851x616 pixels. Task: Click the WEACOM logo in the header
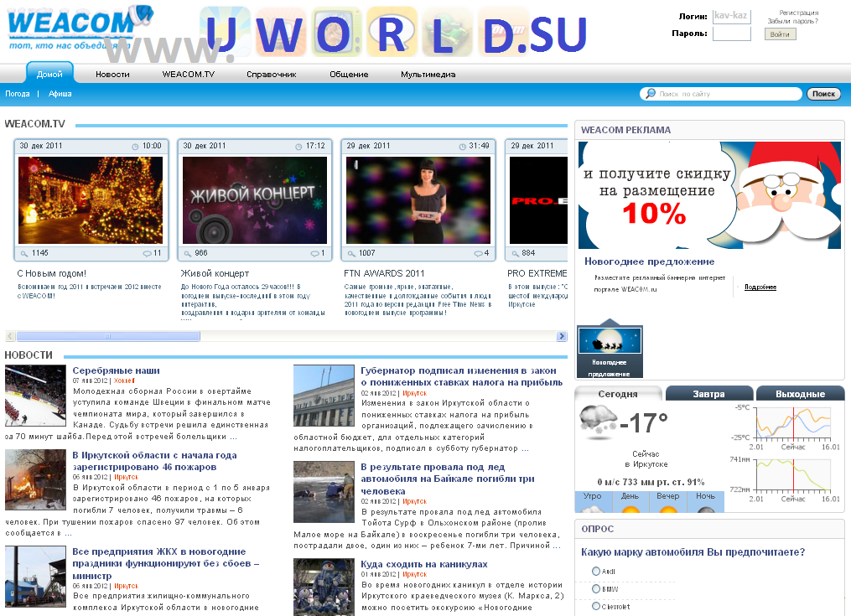[79, 27]
